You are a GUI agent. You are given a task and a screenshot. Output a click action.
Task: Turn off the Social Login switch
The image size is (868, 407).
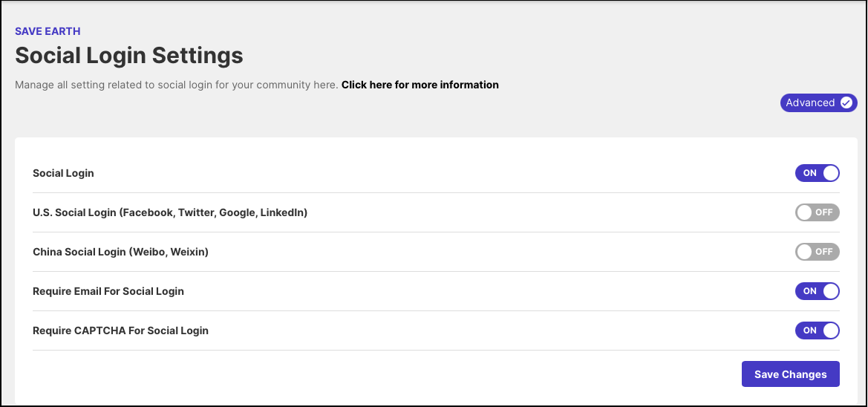point(817,173)
